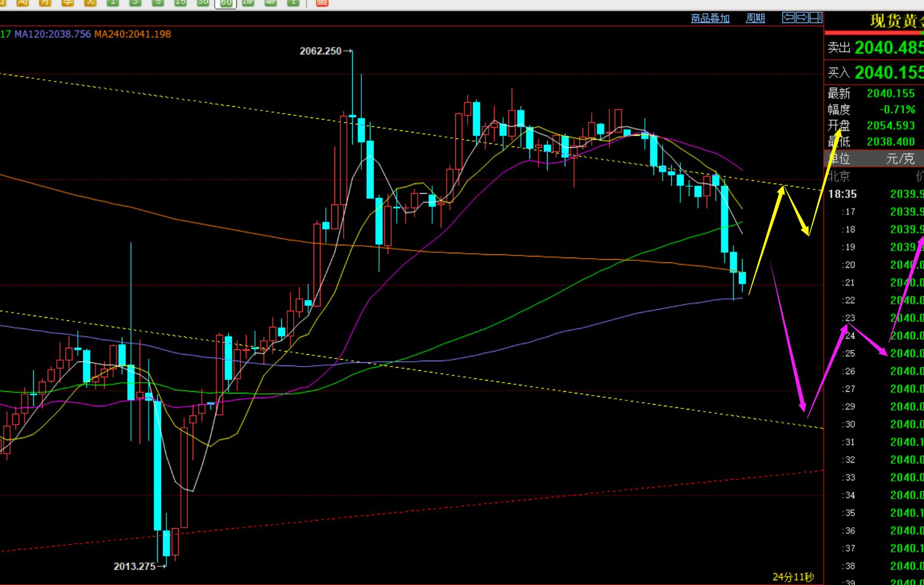Toggle the active 60-minute timeframe button
The height and width of the screenshot is (585, 924).
tap(225, 3)
